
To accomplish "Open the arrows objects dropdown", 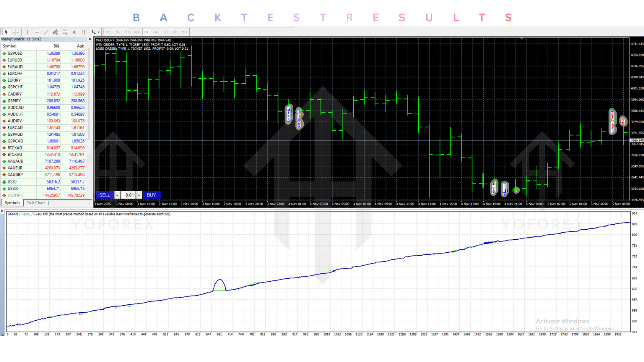I will (94, 32).
